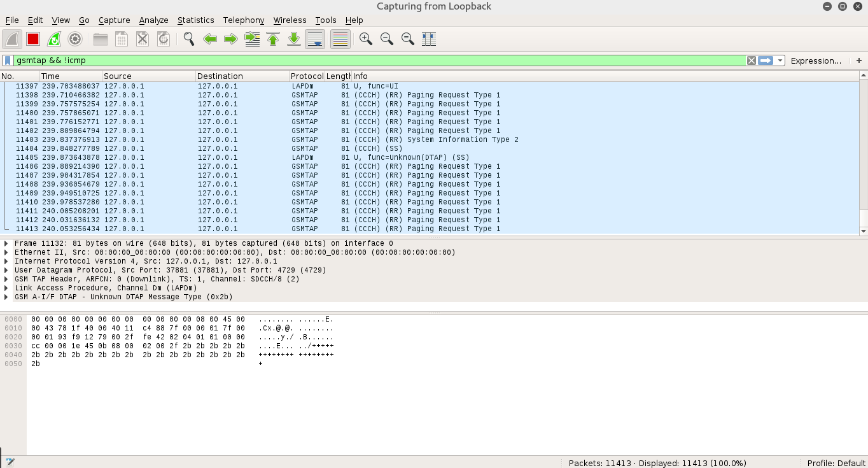Screen dimensions: 868x468
Task: Click the Expression... button
Action: tap(816, 60)
